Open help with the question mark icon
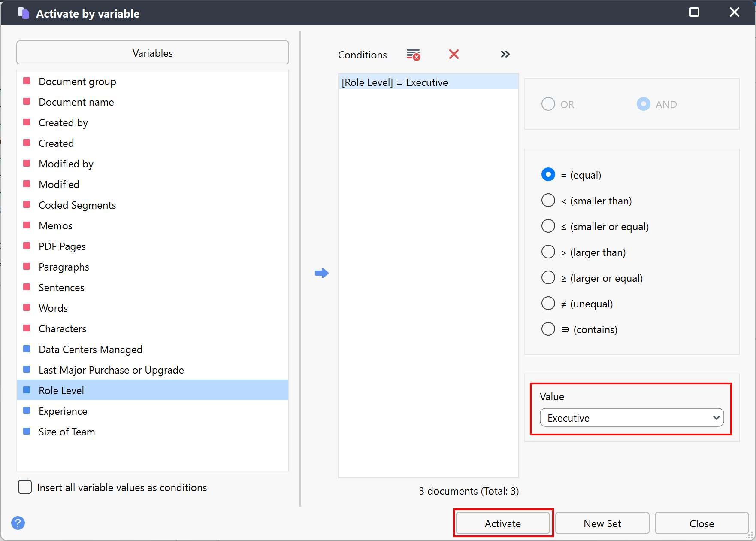Image resolution: width=756 pixels, height=541 pixels. [x=18, y=523]
